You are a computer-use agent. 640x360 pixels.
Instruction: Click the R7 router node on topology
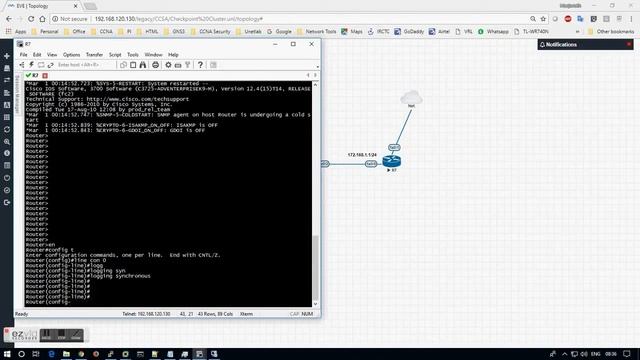click(392, 161)
